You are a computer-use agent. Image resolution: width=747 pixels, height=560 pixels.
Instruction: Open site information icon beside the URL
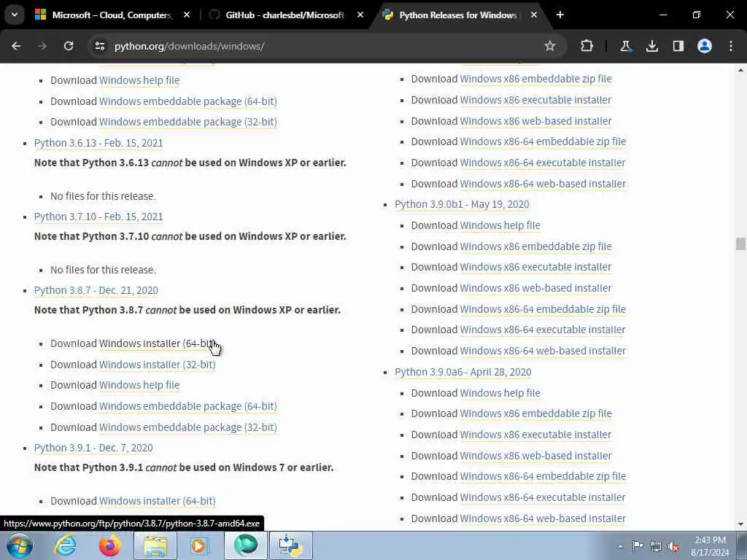click(x=99, y=46)
